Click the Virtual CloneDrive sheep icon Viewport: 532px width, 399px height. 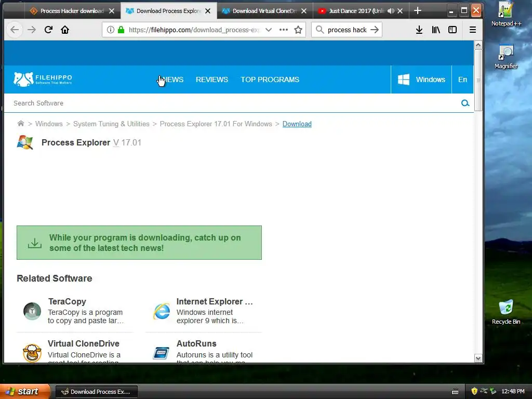click(x=32, y=353)
